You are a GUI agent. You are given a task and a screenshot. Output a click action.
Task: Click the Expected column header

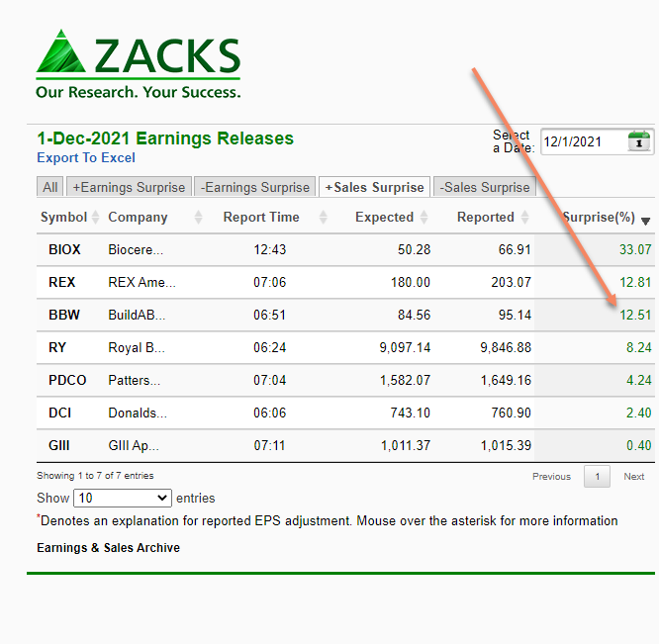tap(384, 218)
